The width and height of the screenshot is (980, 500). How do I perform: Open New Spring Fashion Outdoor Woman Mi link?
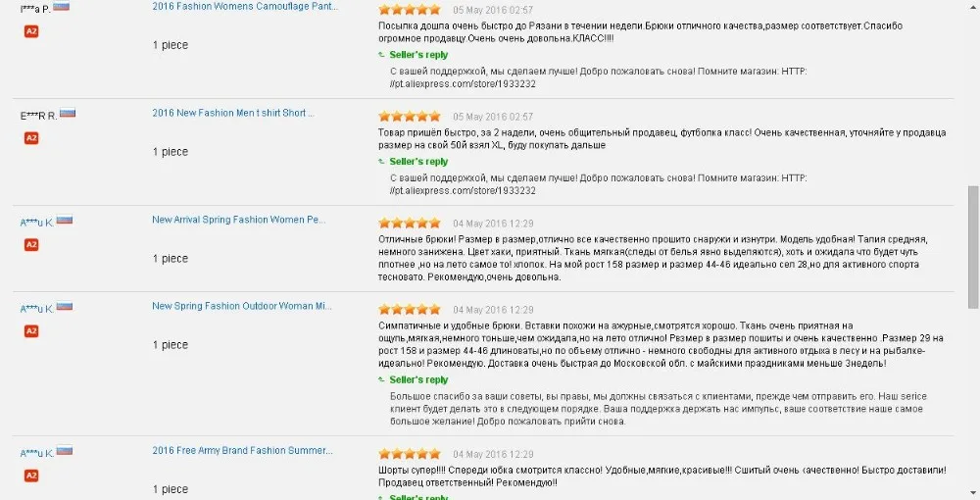[242, 306]
